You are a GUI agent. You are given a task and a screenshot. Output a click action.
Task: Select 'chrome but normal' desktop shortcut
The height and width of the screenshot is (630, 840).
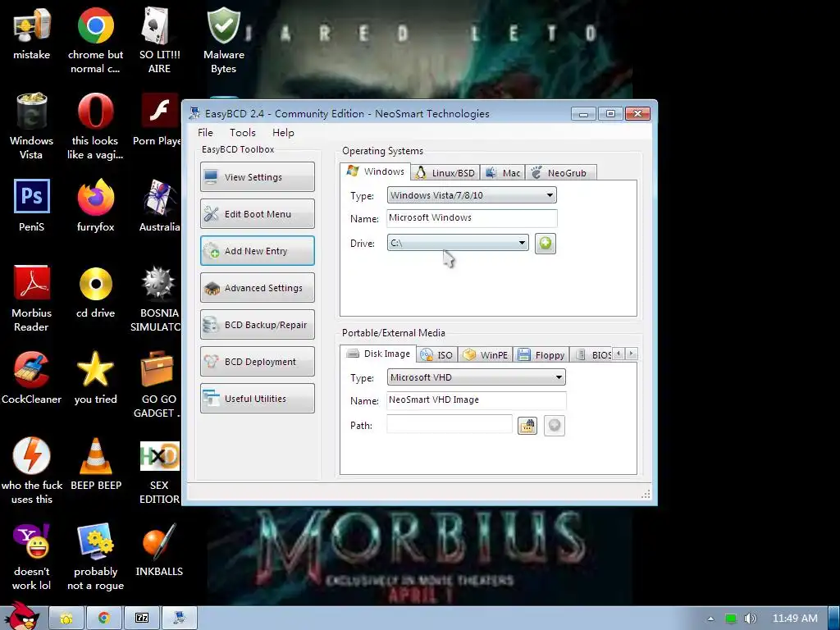click(x=95, y=40)
